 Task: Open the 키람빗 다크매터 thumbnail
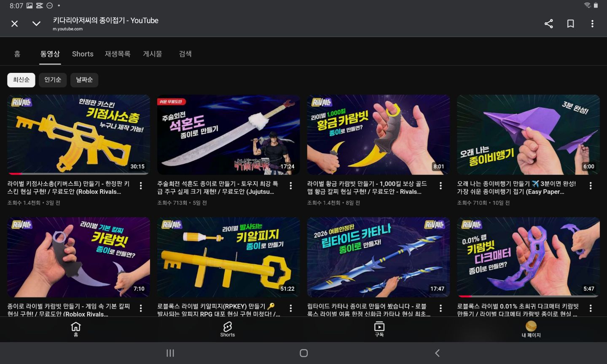[x=528, y=257]
